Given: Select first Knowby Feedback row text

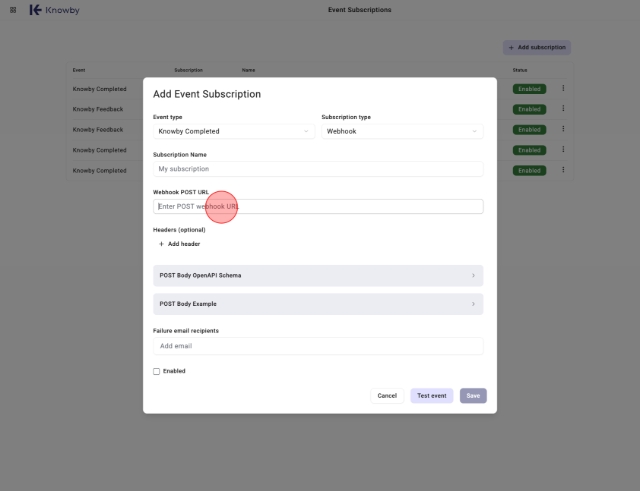Looking at the screenshot, I should click(98, 109).
